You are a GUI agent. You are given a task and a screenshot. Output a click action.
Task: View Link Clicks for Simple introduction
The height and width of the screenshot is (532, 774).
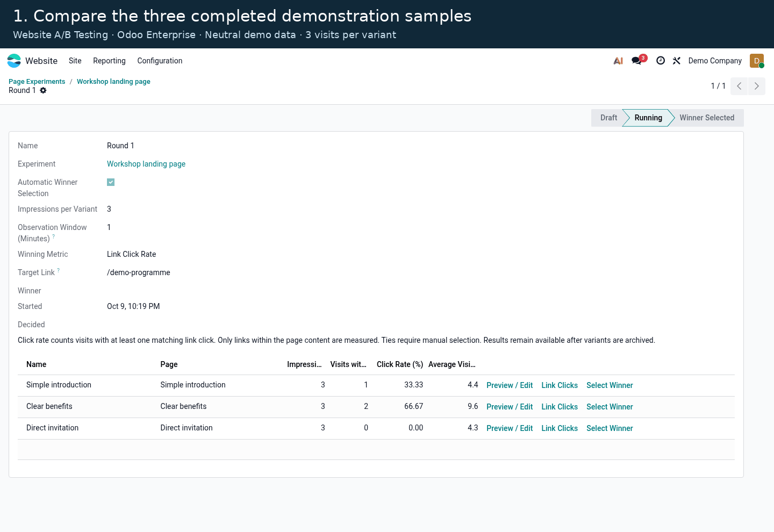pos(560,385)
